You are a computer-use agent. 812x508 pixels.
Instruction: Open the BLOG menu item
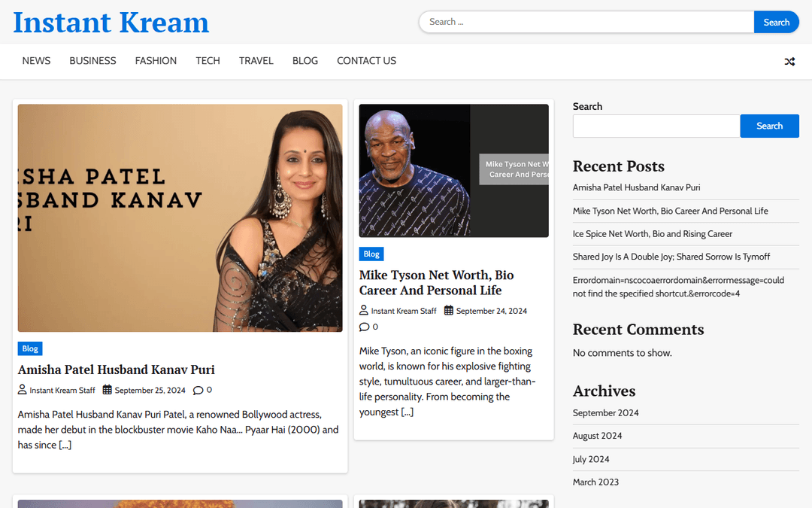[x=305, y=61]
